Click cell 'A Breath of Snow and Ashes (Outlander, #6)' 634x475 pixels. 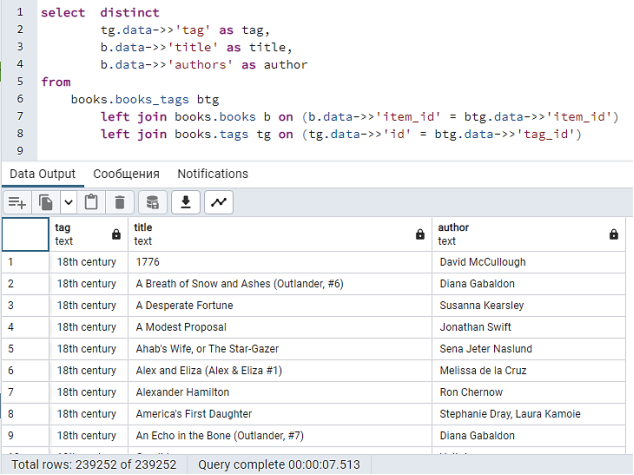pos(280,284)
